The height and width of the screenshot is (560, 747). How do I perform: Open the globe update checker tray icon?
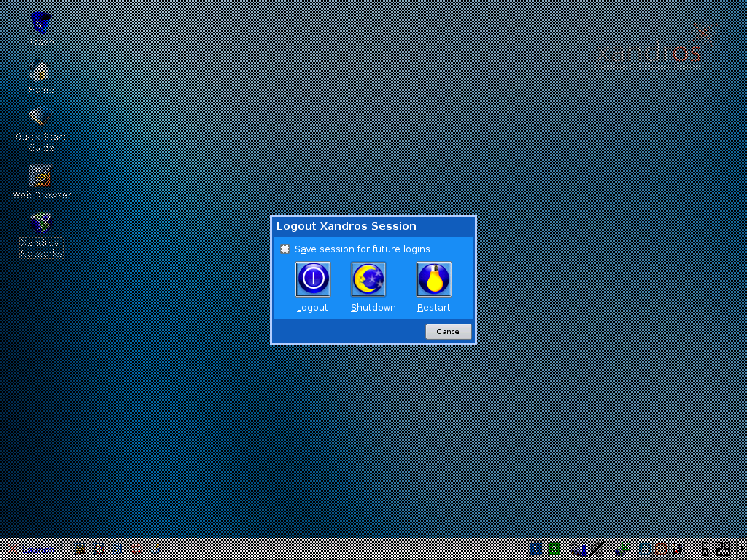623,550
